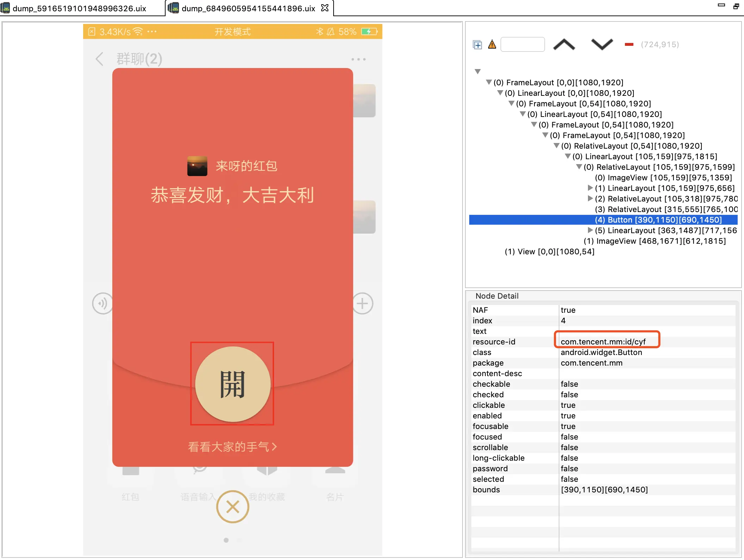The image size is (744, 560).
Task: Expand the (2) RelativeLayout tree node
Action: pos(590,198)
